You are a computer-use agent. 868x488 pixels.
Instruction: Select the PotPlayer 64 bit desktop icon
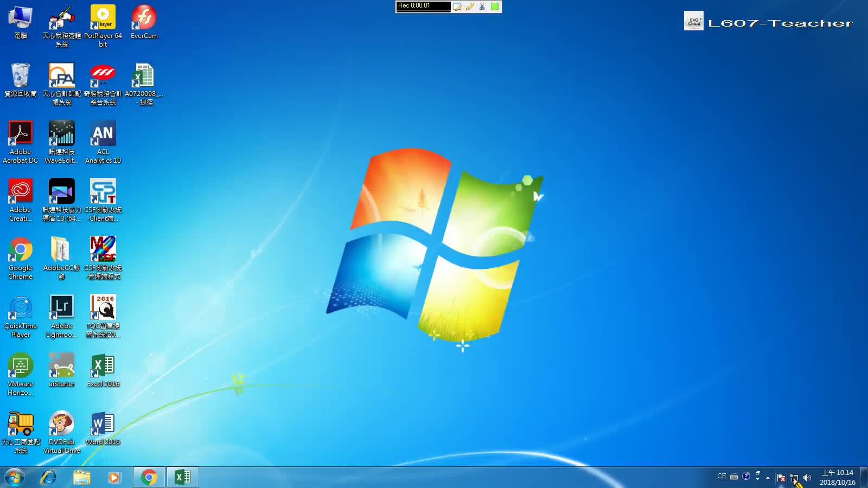pyautogui.click(x=103, y=27)
